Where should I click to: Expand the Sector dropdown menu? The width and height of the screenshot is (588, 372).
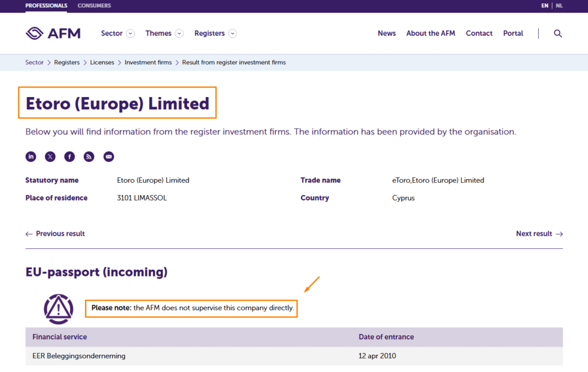[117, 33]
